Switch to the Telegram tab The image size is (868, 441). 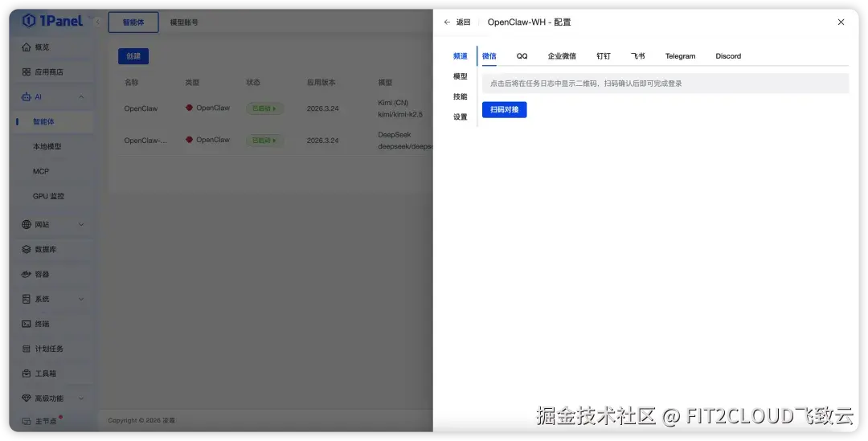[681, 56]
